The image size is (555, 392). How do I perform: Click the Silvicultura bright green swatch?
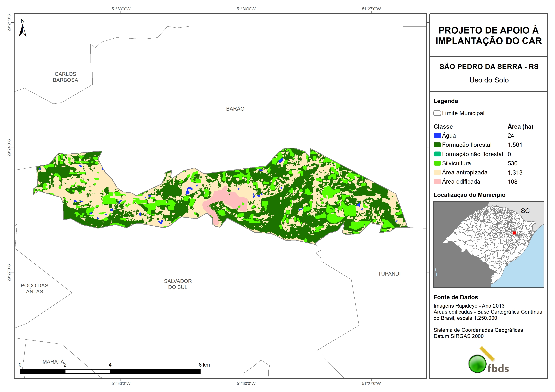click(x=437, y=163)
